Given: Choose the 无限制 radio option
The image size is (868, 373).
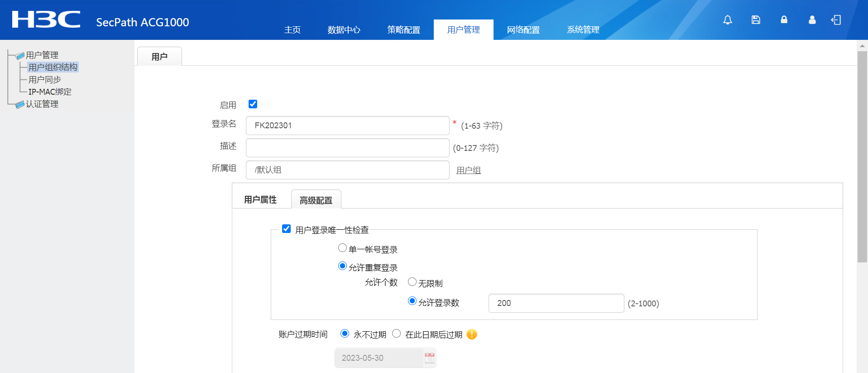Looking at the screenshot, I should tap(412, 282).
